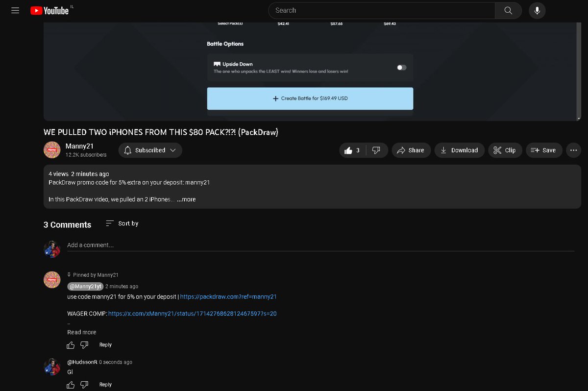The width and height of the screenshot is (588, 391).
Task: Open HudssonR commenter avatar
Action: [52, 367]
